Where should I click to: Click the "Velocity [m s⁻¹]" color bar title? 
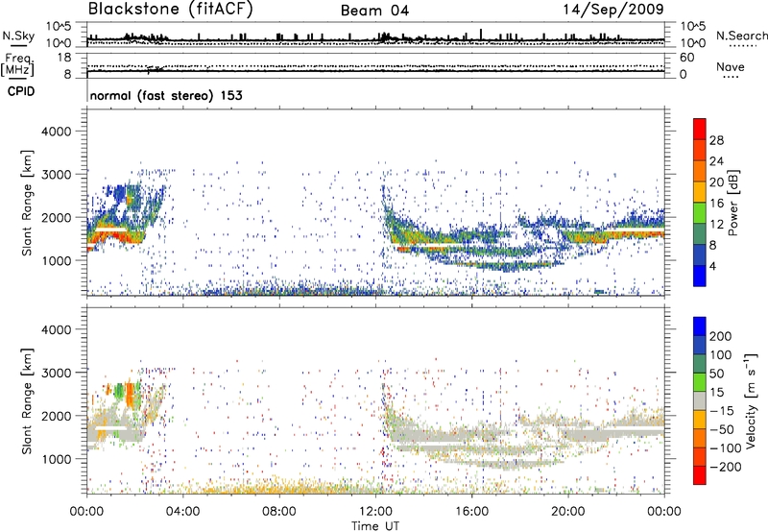tap(751, 400)
